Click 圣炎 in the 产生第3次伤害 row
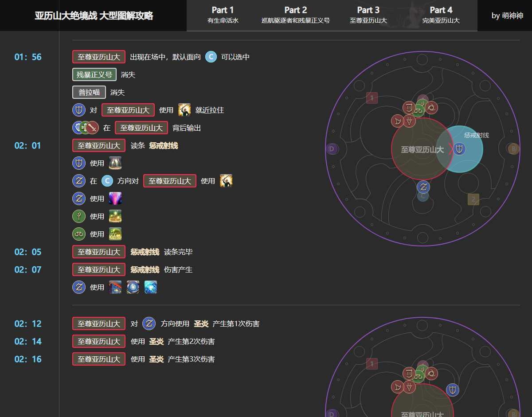Image resolution: width=532 pixels, height=417 pixels. pos(156,359)
